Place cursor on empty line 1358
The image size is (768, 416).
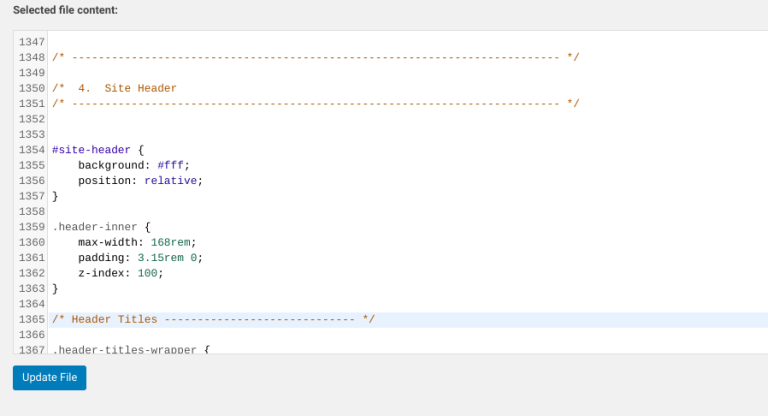pyautogui.click(x=200, y=211)
